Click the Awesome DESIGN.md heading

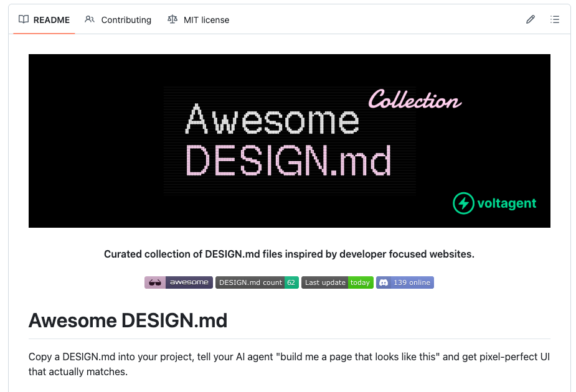[x=128, y=320]
